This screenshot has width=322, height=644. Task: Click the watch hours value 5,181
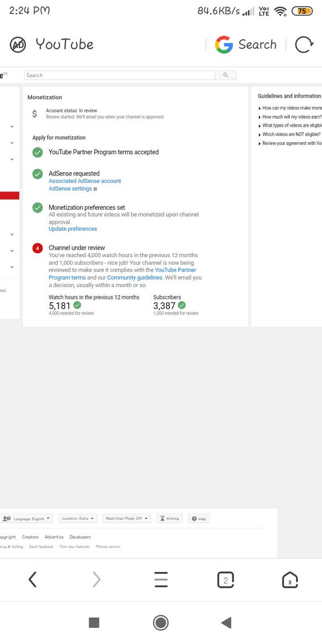60,306
